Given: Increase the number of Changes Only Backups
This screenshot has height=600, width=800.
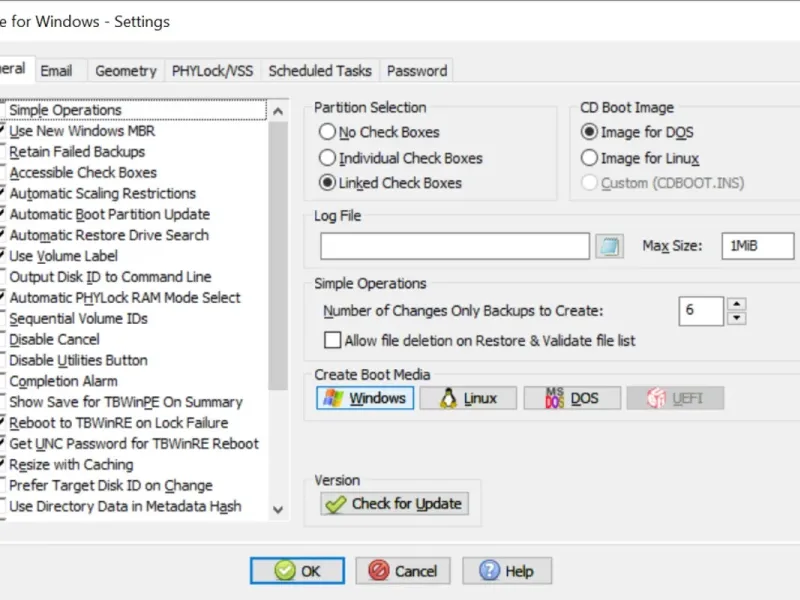Looking at the screenshot, I should tap(736, 304).
